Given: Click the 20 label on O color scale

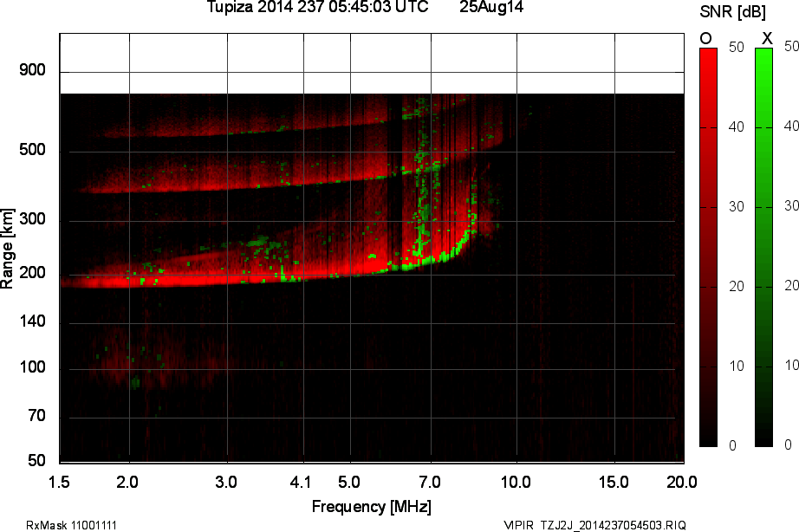Looking at the screenshot, I should pos(737,287).
